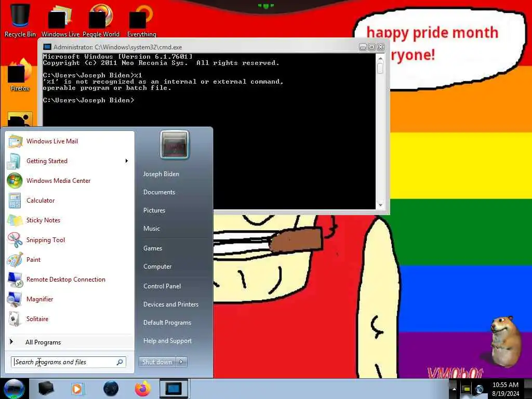Click the blue globe tray icon
Viewport: 532px width, 399px height.
(x=479, y=389)
